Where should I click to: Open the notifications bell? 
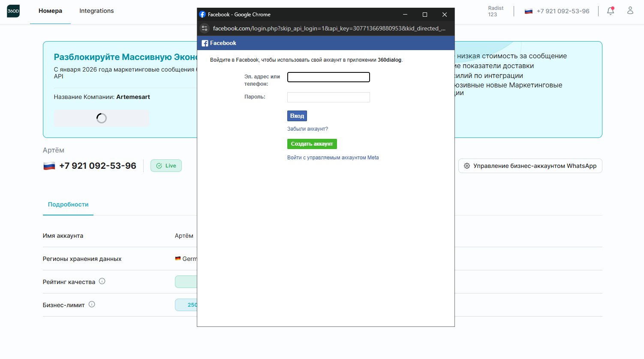(611, 11)
